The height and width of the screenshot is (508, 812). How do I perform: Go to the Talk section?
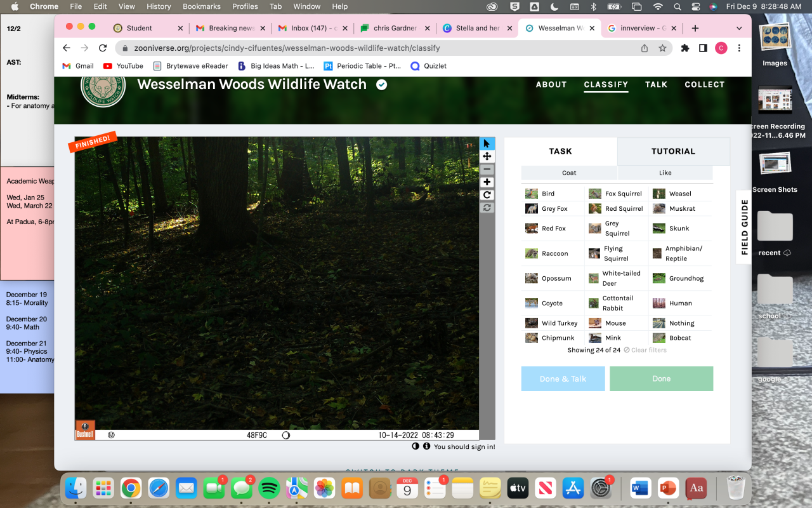[656, 84]
